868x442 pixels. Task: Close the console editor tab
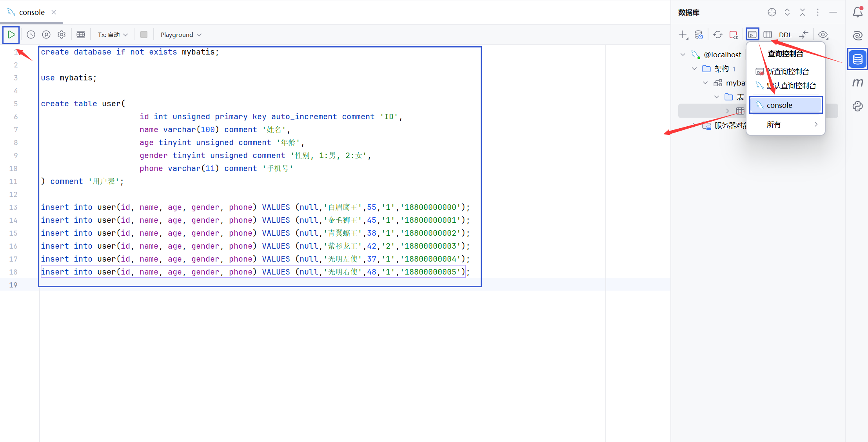coord(54,12)
